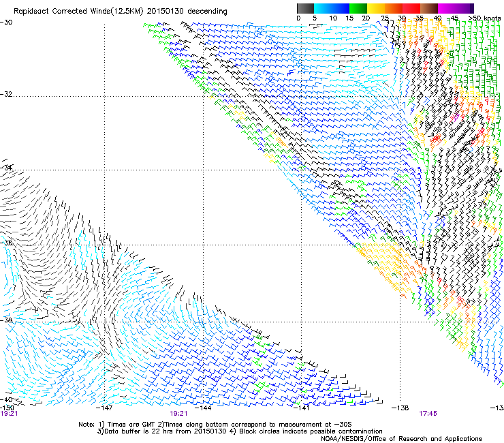Click the legend tick label '25'

pyautogui.click(x=385, y=18)
